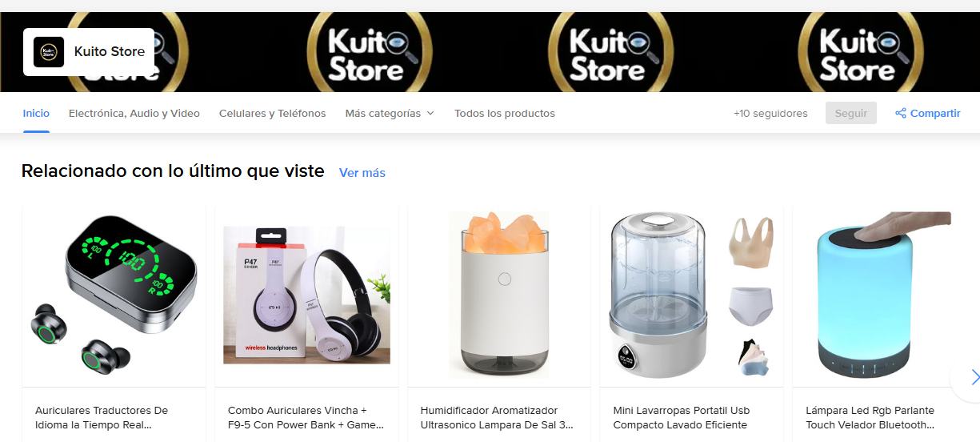Open the Inicio tab
The image size is (980, 442).
pos(36,113)
